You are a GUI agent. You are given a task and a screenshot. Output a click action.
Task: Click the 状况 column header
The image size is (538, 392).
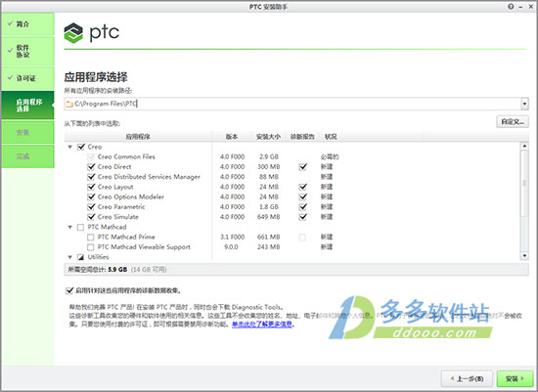coord(331,137)
